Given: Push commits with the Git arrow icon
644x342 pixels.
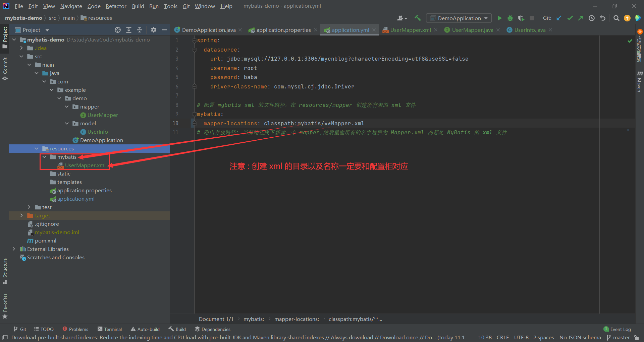Looking at the screenshot, I should coord(581,18).
